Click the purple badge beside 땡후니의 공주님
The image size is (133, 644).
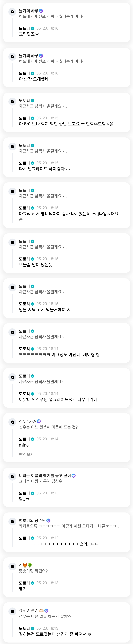pos(48,521)
